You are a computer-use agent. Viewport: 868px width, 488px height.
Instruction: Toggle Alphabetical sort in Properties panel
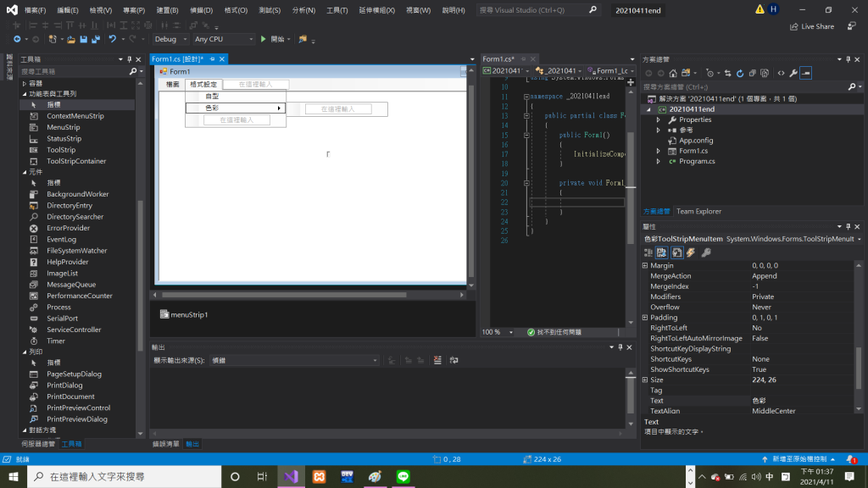[661, 252]
